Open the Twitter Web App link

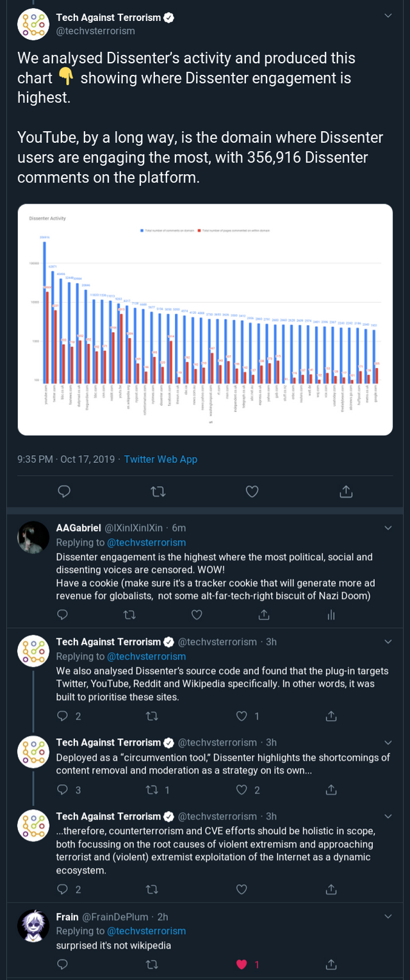coord(161,459)
